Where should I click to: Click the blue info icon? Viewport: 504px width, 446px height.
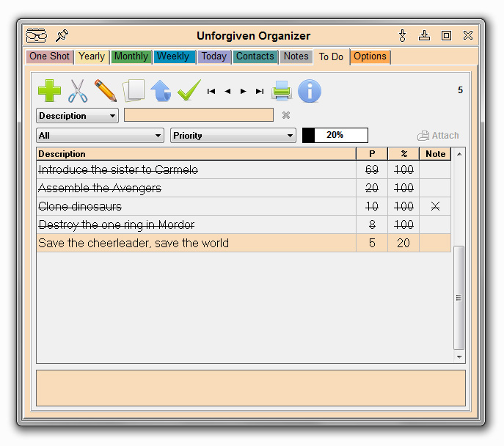pyautogui.click(x=309, y=91)
